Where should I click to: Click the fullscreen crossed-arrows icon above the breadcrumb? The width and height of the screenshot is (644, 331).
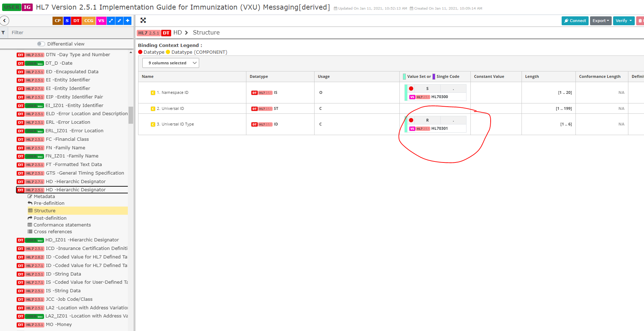click(x=143, y=20)
